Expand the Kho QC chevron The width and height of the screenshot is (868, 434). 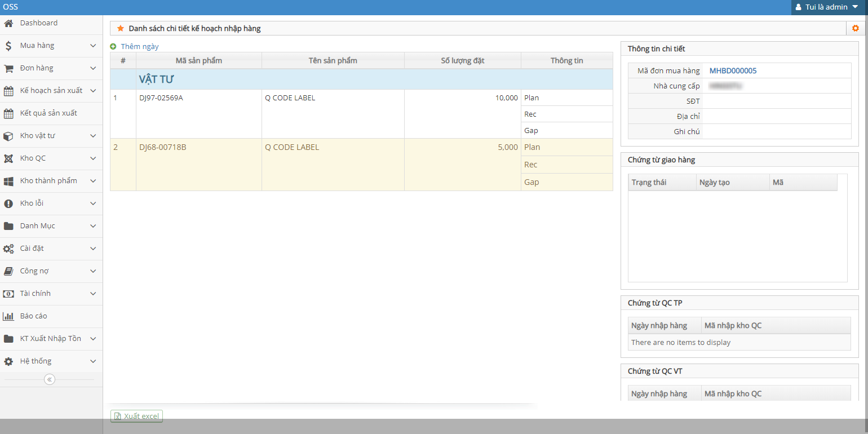coord(93,158)
